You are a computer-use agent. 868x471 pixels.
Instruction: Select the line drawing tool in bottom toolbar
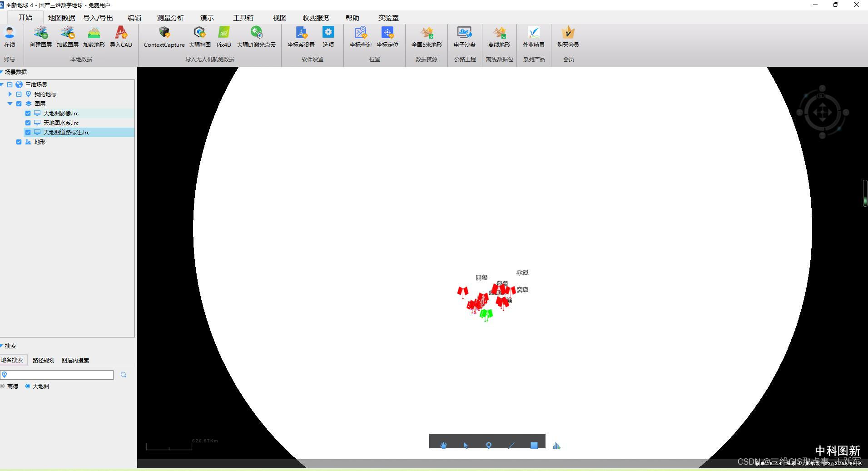[x=511, y=446]
